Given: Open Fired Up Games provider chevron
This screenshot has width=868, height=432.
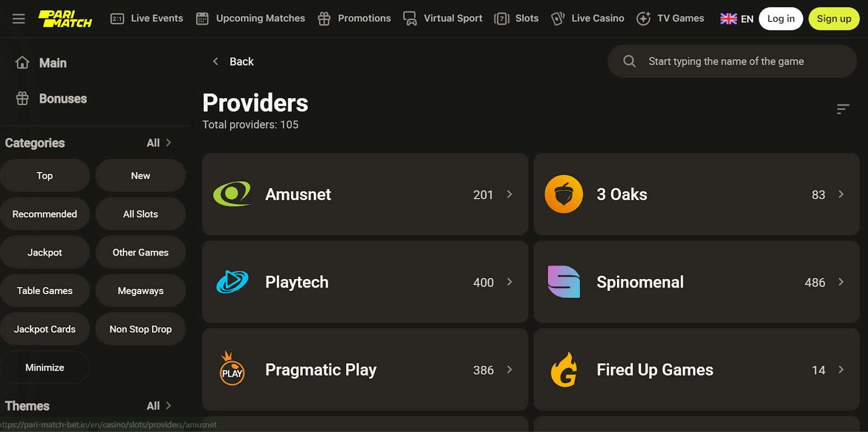Looking at the screenshot, I should click(x=841, y=370).
